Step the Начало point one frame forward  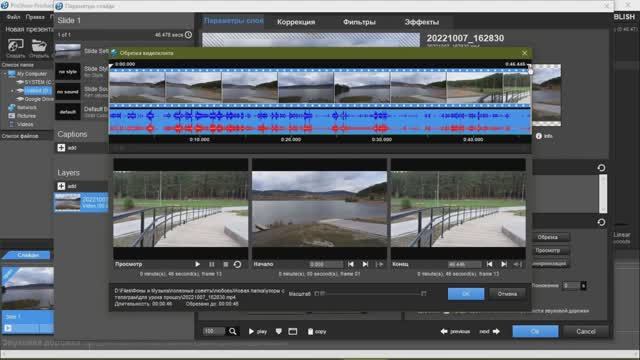pyautogui.click(x=365, y=264)
